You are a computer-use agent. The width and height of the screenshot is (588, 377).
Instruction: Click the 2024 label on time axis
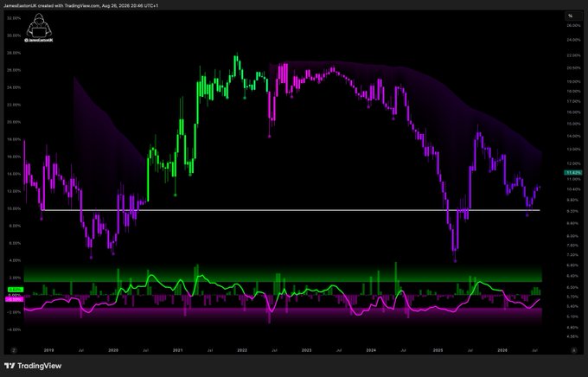(371, 350)
